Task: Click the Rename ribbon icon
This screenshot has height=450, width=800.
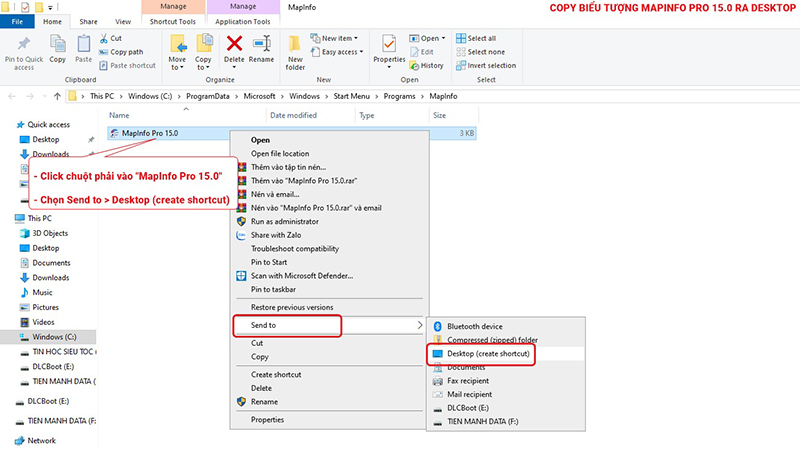Action: pos(261,43)
